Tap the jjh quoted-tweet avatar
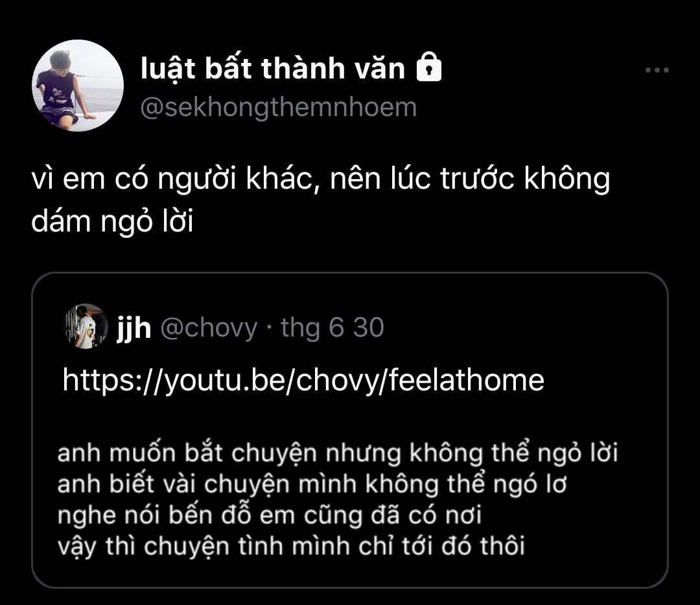Viewport: 700px width, 605px height. (x=86, y=326)
